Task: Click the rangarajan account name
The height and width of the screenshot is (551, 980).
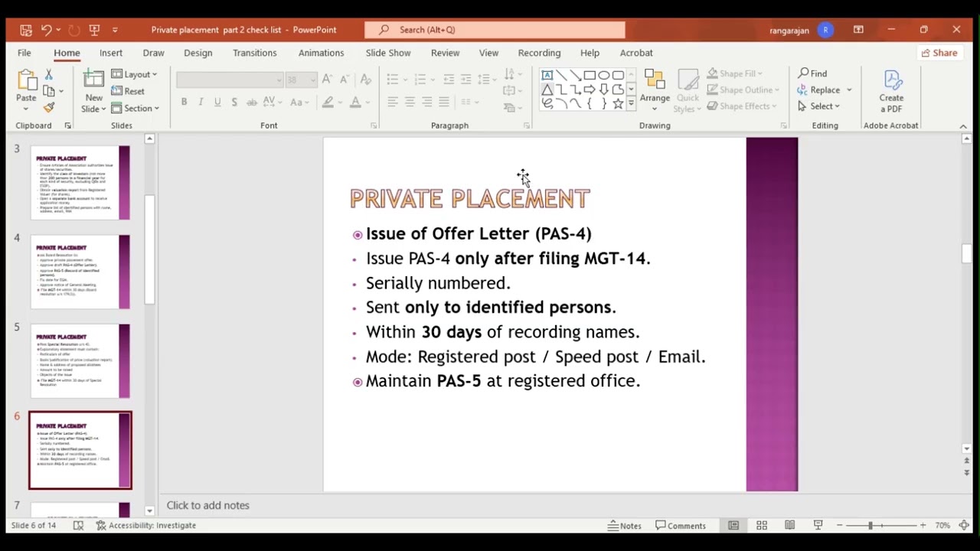Action: [789, 30]
